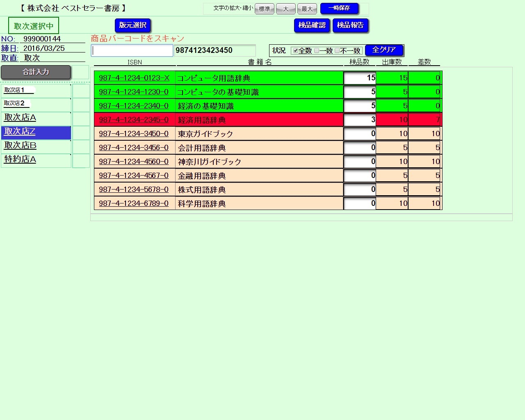Click the 全クリア button
525x420 pixels.
(x=384, y=50)
